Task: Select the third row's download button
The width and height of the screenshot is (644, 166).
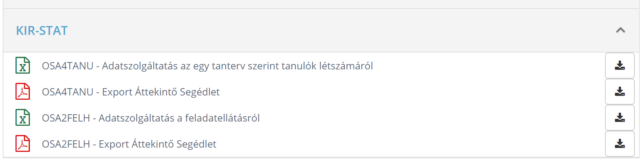Action: pyautogui.click(x=619, y=118)
